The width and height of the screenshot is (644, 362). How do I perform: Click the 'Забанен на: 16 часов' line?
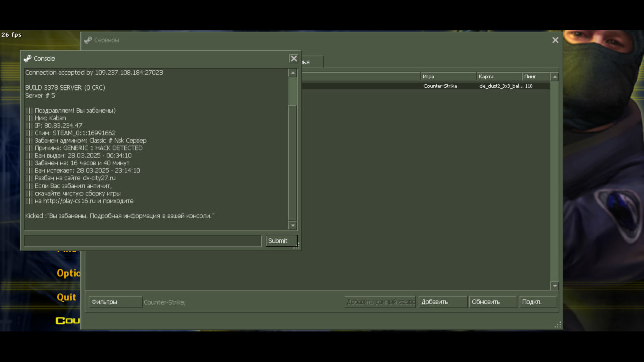point(77,163)
